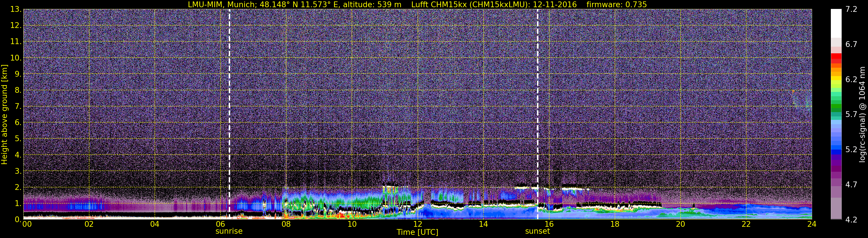
Task: Click the 'Height above ground [km]' axis label
Action: pyautogui.click(x=4, y=114)
